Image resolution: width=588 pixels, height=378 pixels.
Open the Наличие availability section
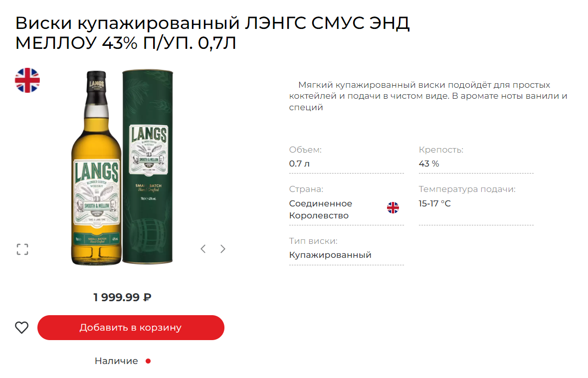click(x=116, y=361)
